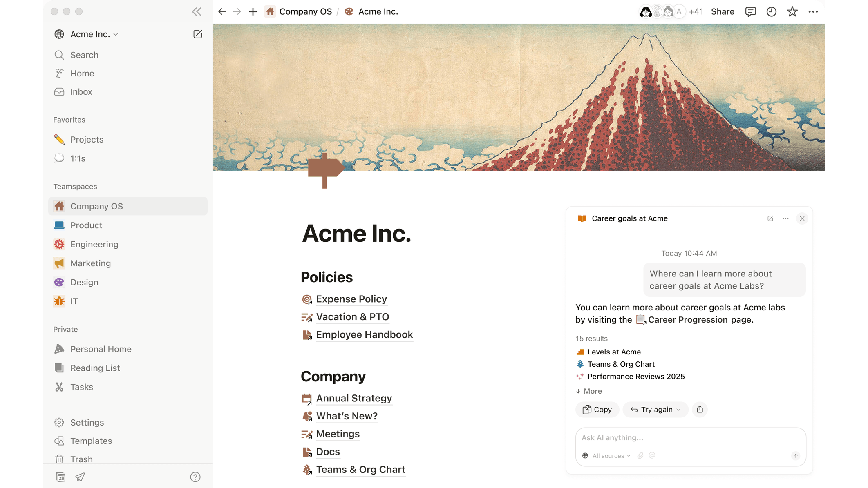The height and width of the screenshot is (488, 868).
Task: Click the new page compose icon in sidebar
Action: tap(197, 34)
